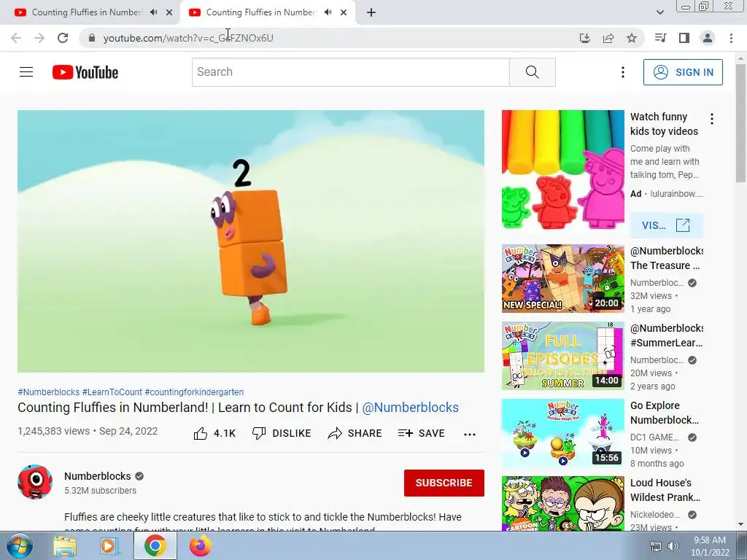
Task: Open '@Numberblocks The Treasure' video title
Action: click(667, 258)
